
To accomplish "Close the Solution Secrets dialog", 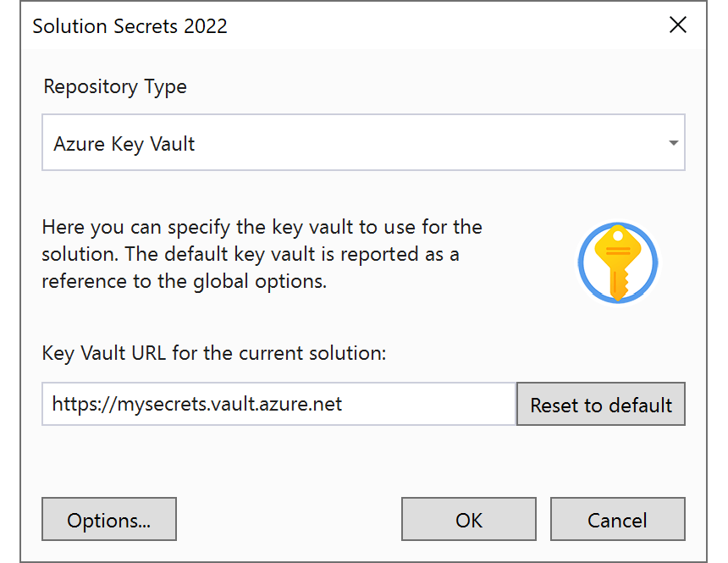I will pos(678,25).
